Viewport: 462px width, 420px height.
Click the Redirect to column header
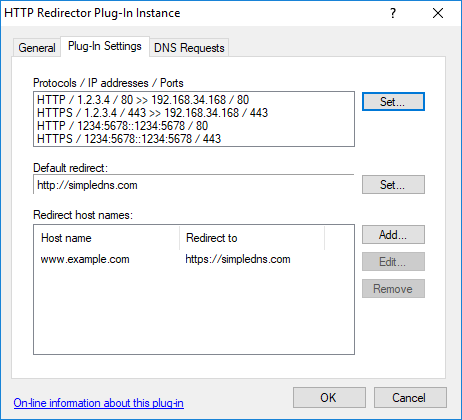tap(252, 238)
